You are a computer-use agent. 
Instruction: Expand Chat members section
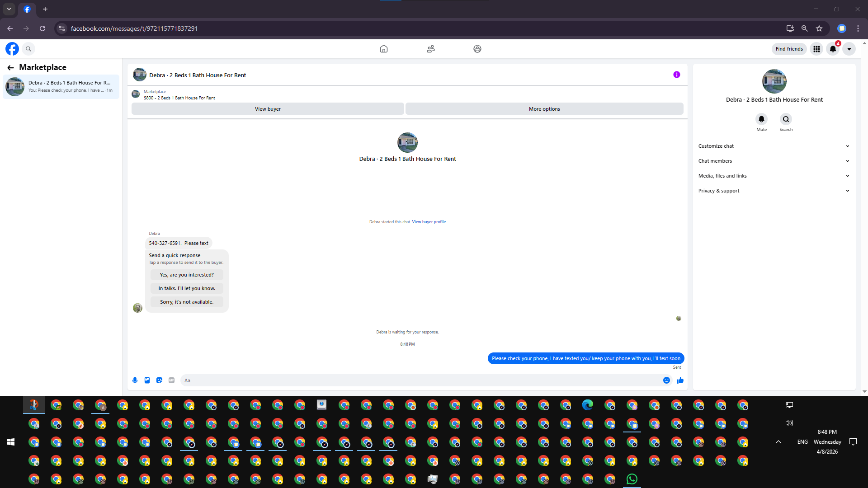point(774,161)
